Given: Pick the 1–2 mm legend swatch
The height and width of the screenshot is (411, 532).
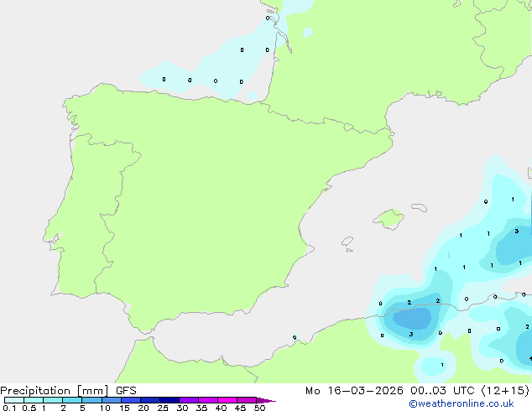Looking at the screenshot, I should 53,400.
